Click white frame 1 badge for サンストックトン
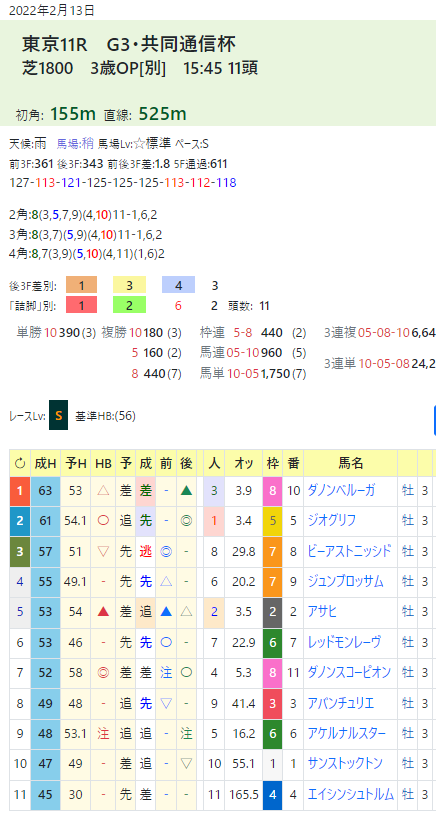Viewport: 436px width, 817px height. tap(272, 763)
